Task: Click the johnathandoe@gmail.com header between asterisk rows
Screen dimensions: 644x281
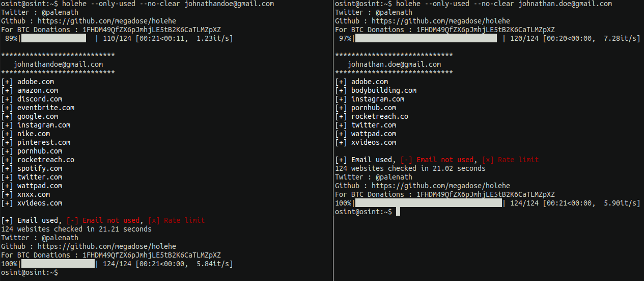Action: (x=58, y=64)
